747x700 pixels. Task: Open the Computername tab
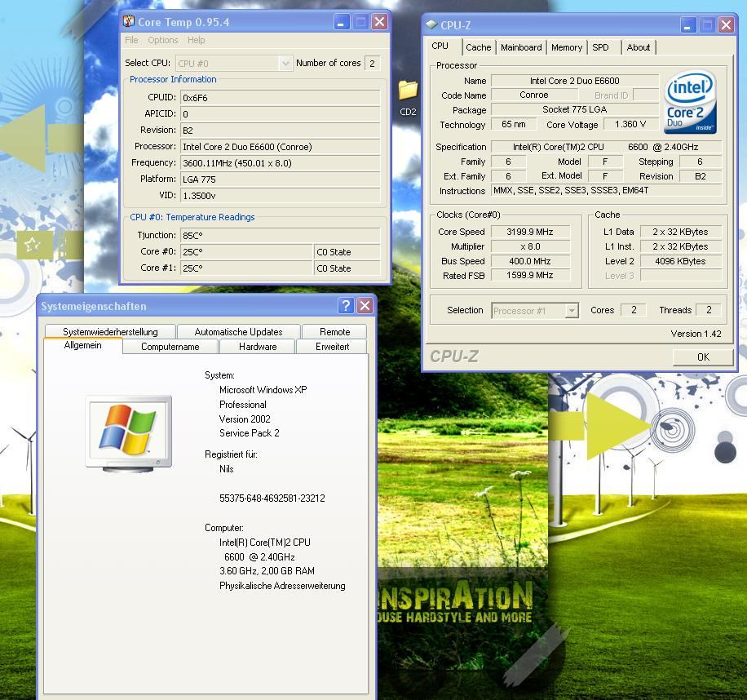tap(170, 347)
